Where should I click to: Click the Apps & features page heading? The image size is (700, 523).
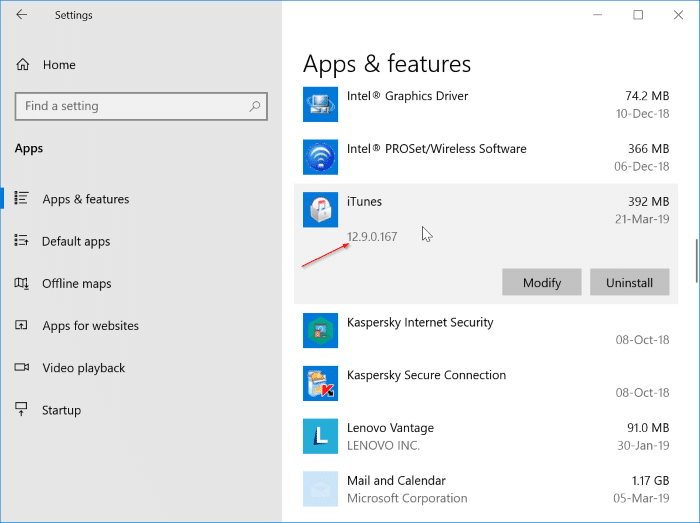tap(387, 64)
